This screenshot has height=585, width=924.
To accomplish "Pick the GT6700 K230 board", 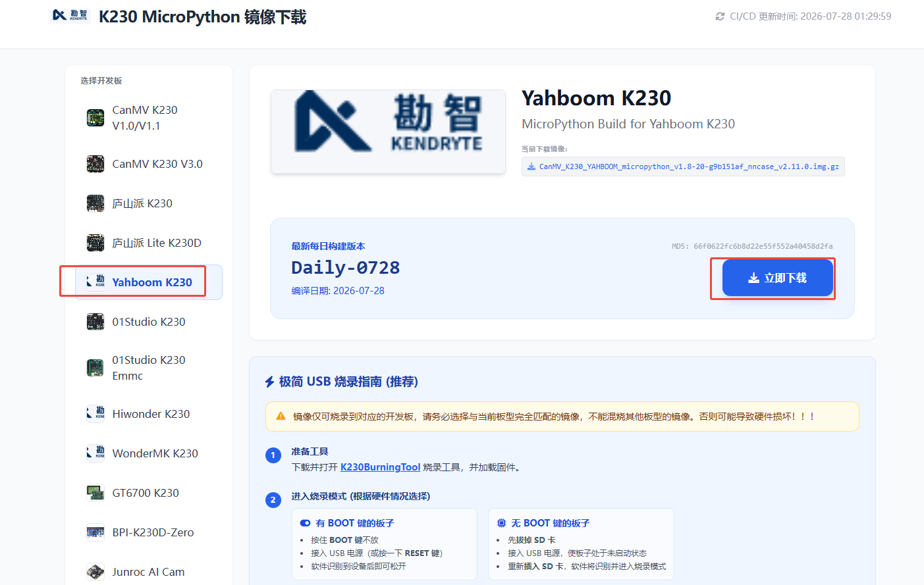I will click(149, 493).
